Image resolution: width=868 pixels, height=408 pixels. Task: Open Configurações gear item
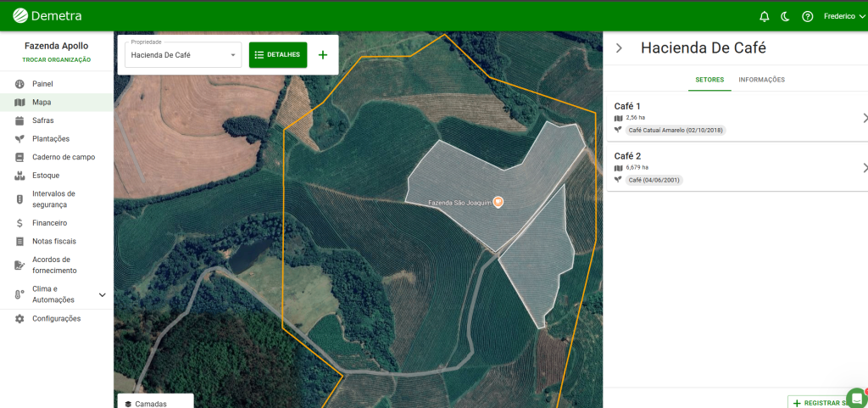56,319
